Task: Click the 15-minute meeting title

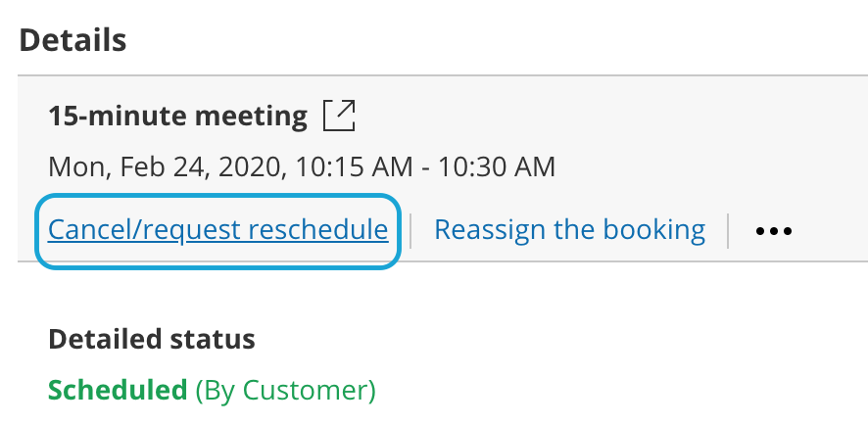Action: [x=177, y=118]
